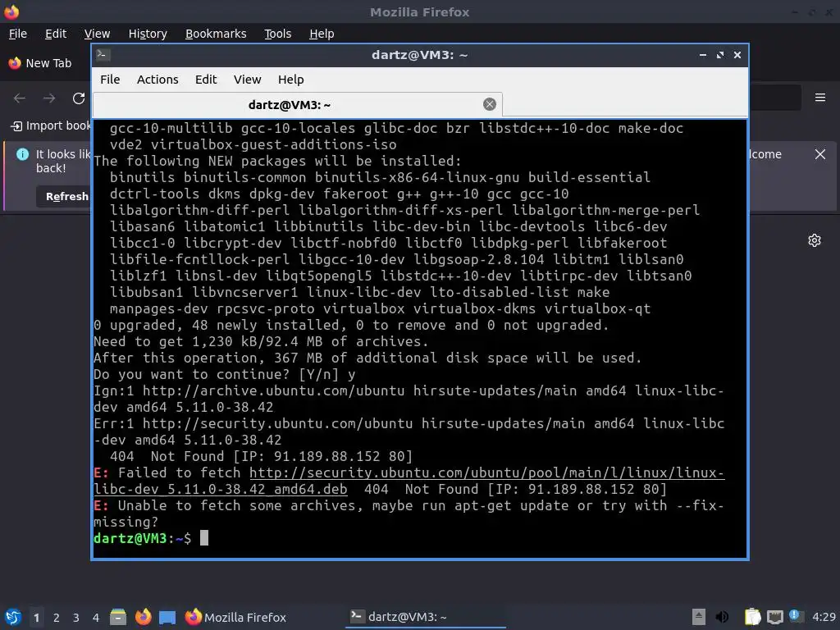
Task: Open Firefox File menu
Action: 18,34
